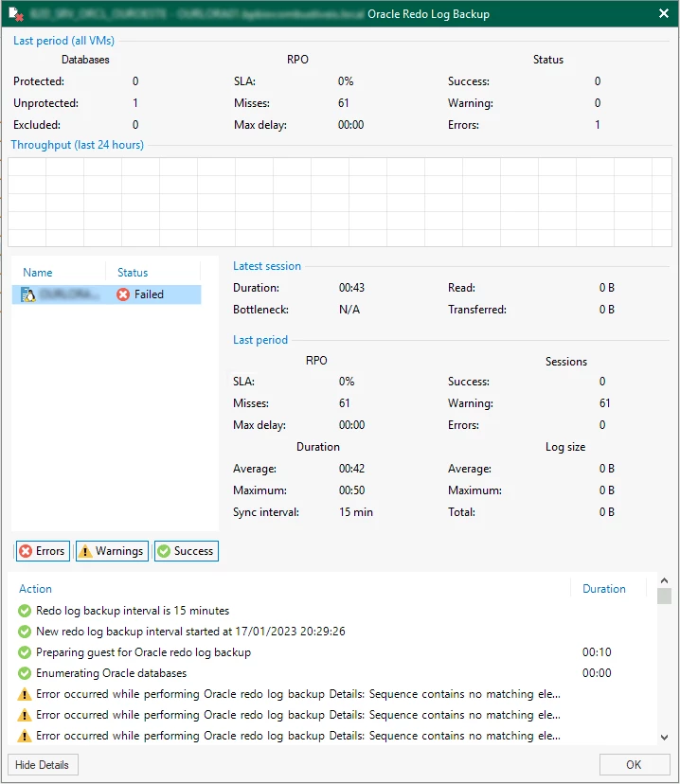Click the log scrollbar down arrow
The height and width of the screenshot is (784, 680).
click(x=664, y=737)
